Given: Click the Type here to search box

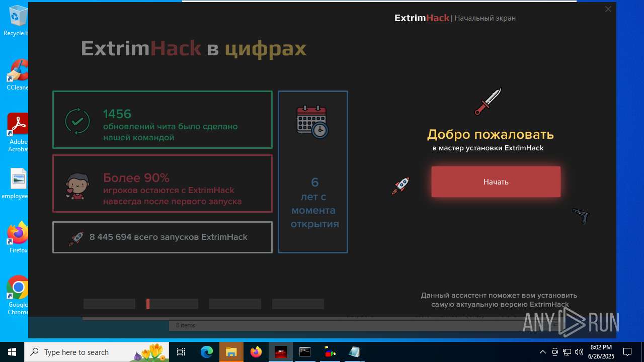Looking at the screenshot, I should click(x=97, y=352).
